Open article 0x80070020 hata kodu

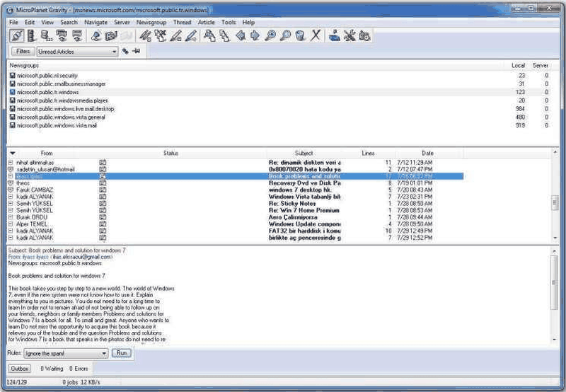(305, 169)
